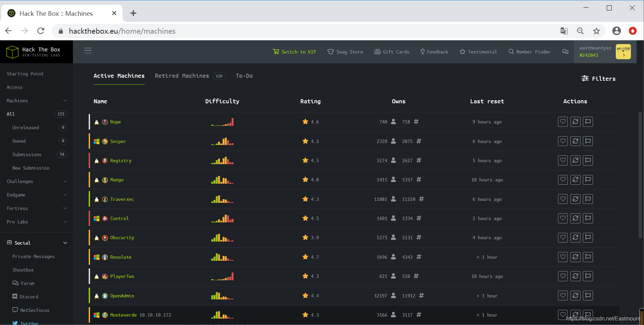The image size is (644, 325).
Task: Go back to the previous page
Action: coord(9,31)
